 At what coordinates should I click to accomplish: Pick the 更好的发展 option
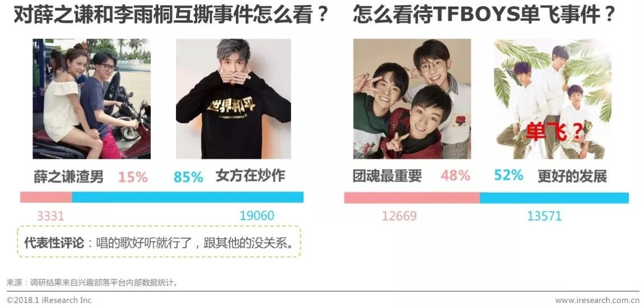pos(572,176)
